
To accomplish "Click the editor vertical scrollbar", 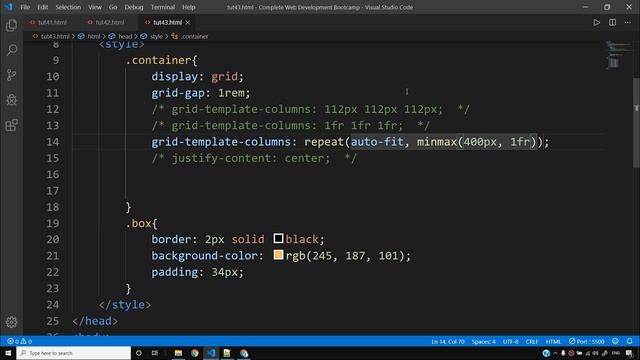I will click(x=636, y=122).
